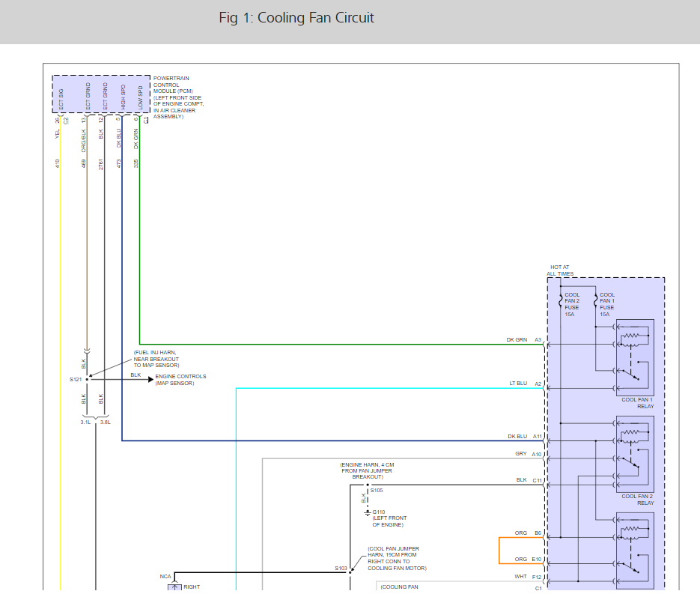Click the orange wire loop near B6

click(499, 551)
